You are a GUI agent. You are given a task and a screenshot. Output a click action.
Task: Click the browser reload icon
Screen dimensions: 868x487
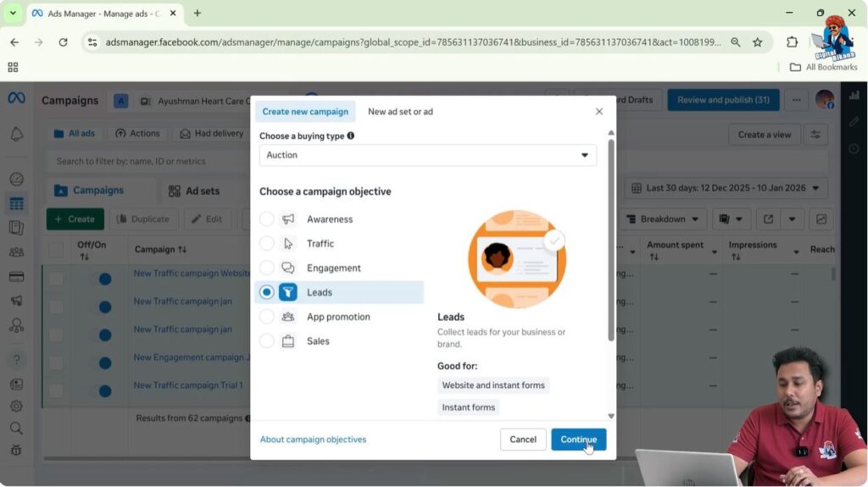pyautogui.click(x=63, y=42)
